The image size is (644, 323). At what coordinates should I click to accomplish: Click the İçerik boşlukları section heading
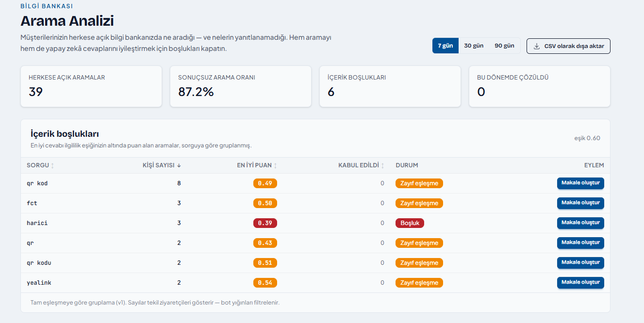click(65, 134)
